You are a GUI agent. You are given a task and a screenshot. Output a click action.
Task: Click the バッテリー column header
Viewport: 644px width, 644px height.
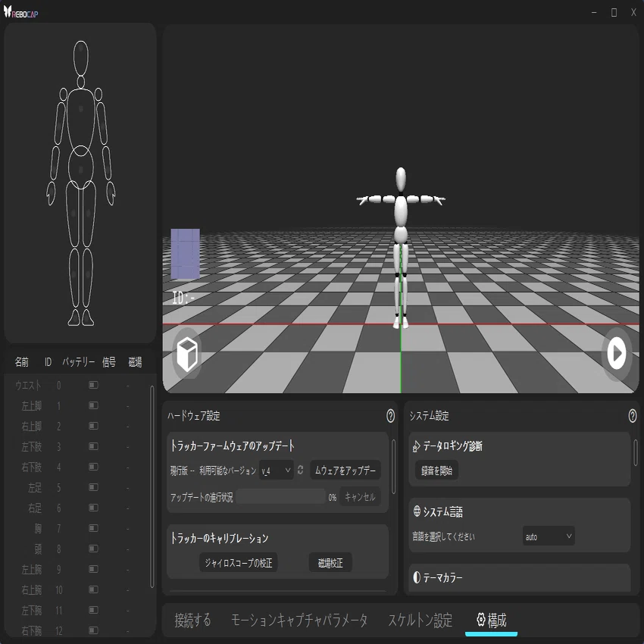[x=79, y=362]
